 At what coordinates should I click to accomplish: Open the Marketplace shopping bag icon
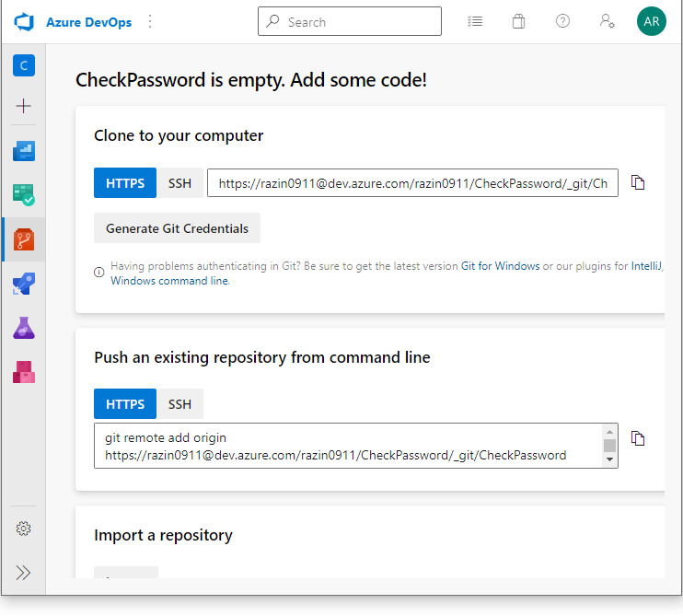[518, 21]
